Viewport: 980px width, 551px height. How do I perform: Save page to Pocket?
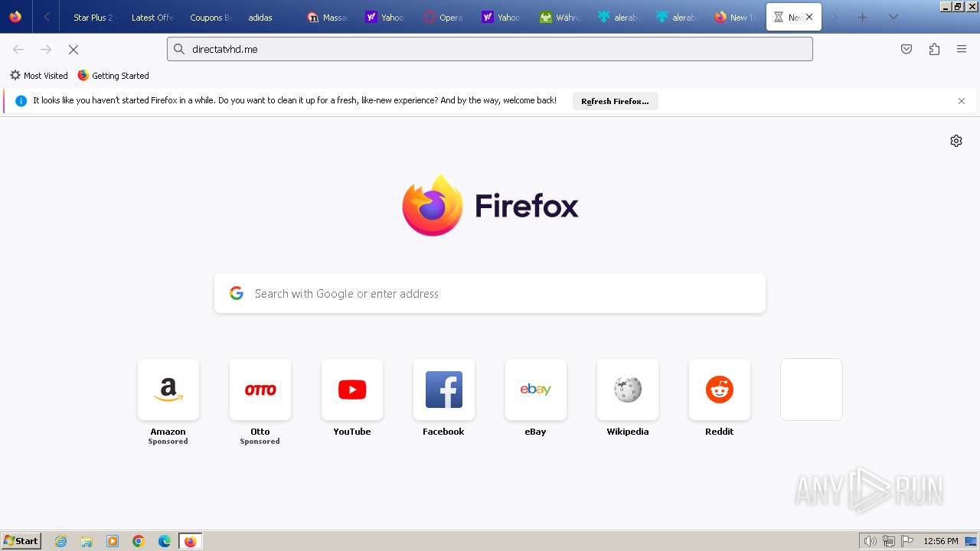[x=906, y=49]
